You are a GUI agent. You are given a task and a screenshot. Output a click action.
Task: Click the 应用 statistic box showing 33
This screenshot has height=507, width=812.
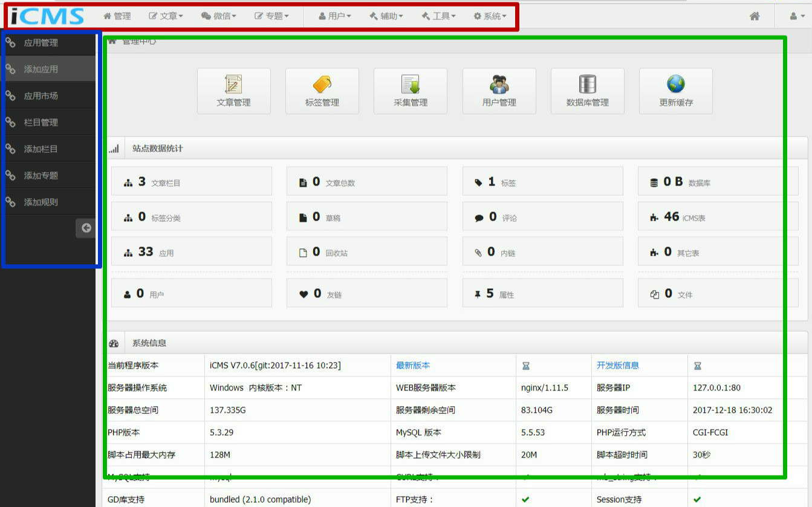(x=192, y=251)
